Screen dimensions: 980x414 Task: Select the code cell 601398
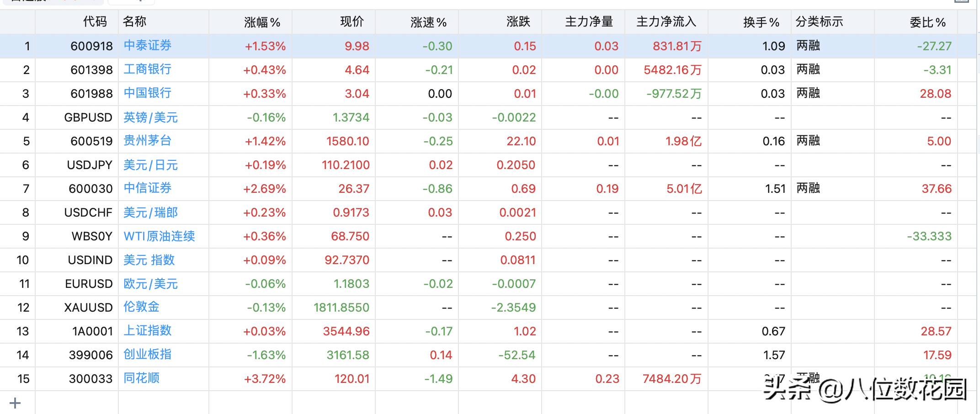[x=91, y=70]
